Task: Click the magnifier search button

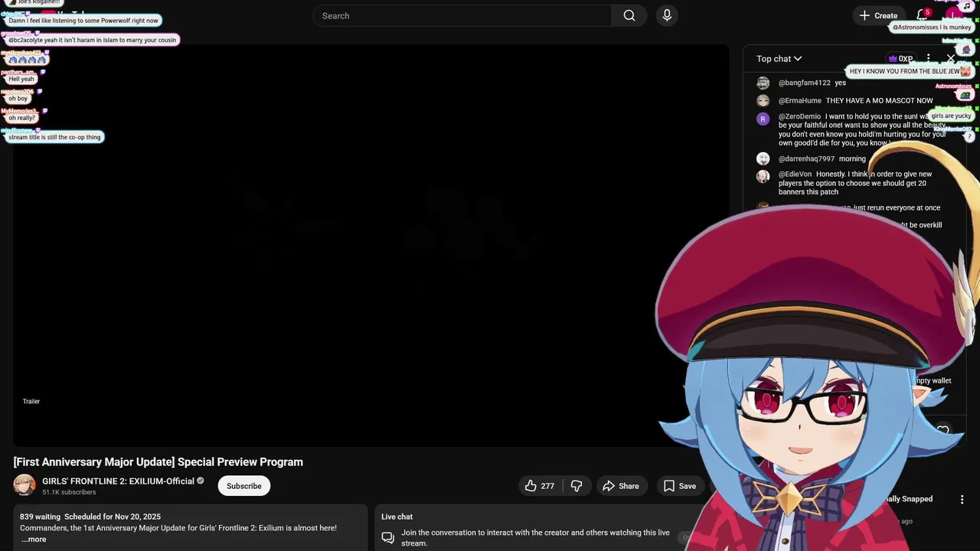Action: (629, 15)
